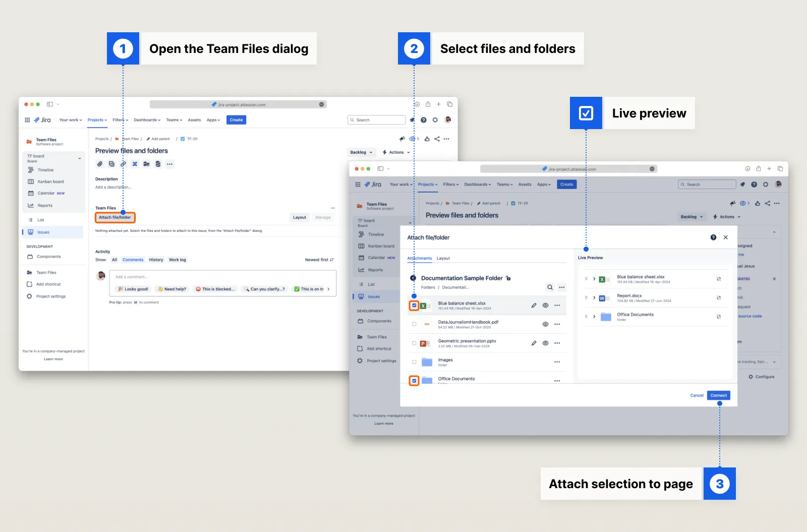This screenshot has width=807, height=532.
Task: Click the help icon in the Attach file/folder dialog
Action: [713, 238]
